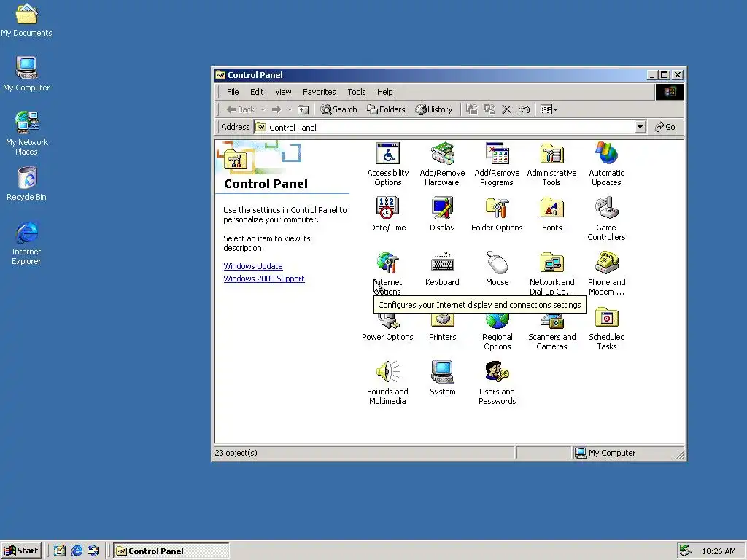
Task: Open the Views dropdown button
Action: 549,109
